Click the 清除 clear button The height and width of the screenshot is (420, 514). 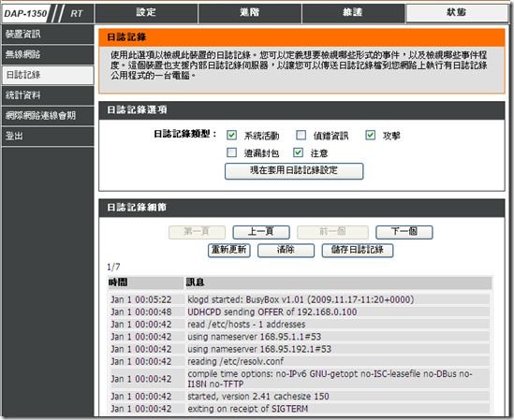286,251
